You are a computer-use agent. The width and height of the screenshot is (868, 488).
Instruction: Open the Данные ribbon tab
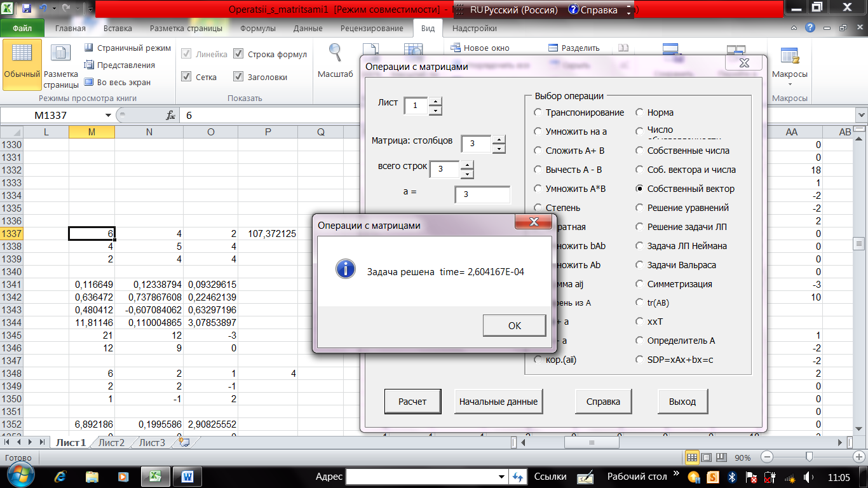click(307, 28)
